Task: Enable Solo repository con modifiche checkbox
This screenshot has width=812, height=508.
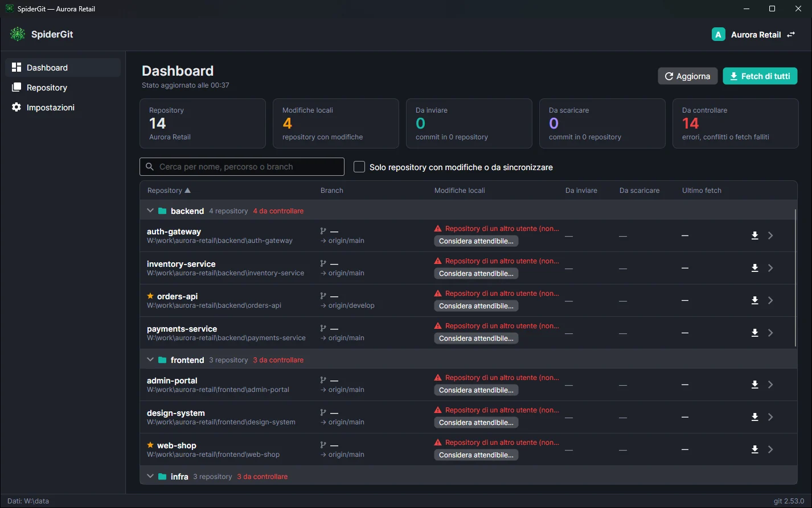Action: [x=359, y=167]
